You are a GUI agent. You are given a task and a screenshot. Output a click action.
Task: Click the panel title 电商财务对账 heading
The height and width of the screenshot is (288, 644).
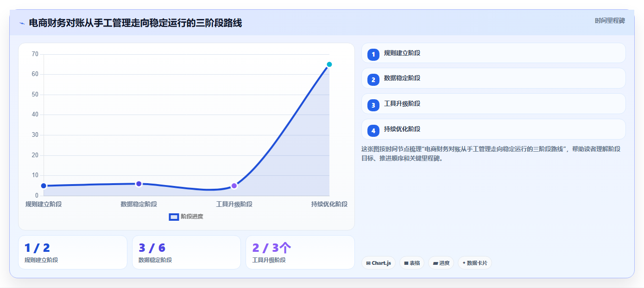click(135, 23)
